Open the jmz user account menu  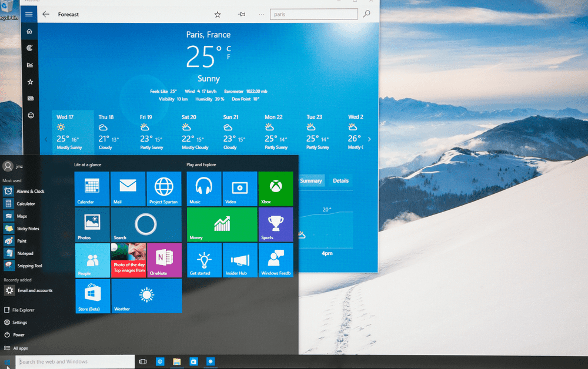tap(13, 166)
